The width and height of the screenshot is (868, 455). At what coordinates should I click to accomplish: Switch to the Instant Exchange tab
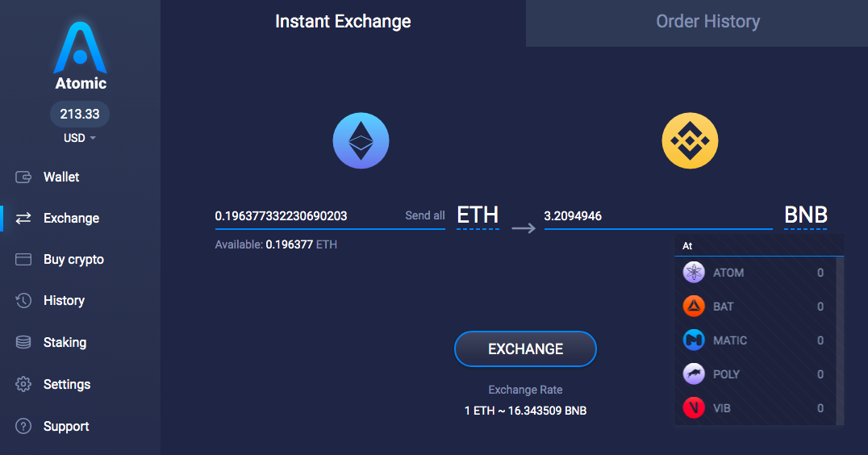pos(343,22)
